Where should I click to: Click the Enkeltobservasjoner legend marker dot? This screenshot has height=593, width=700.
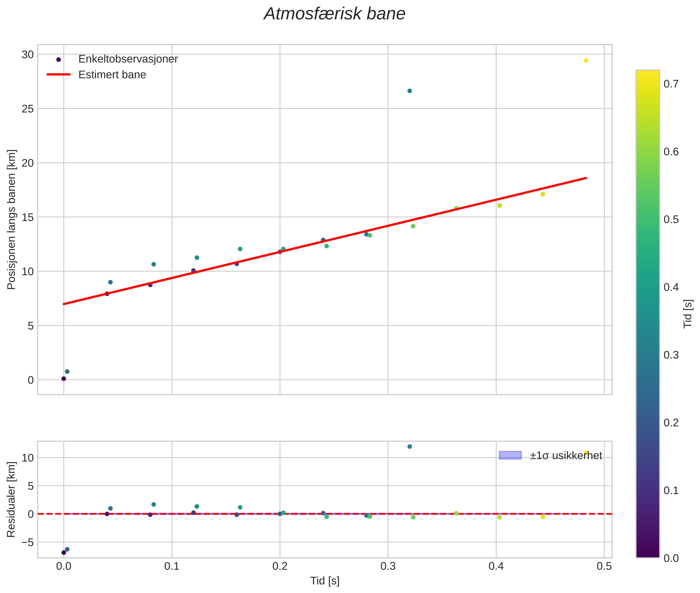pos(59,59)
